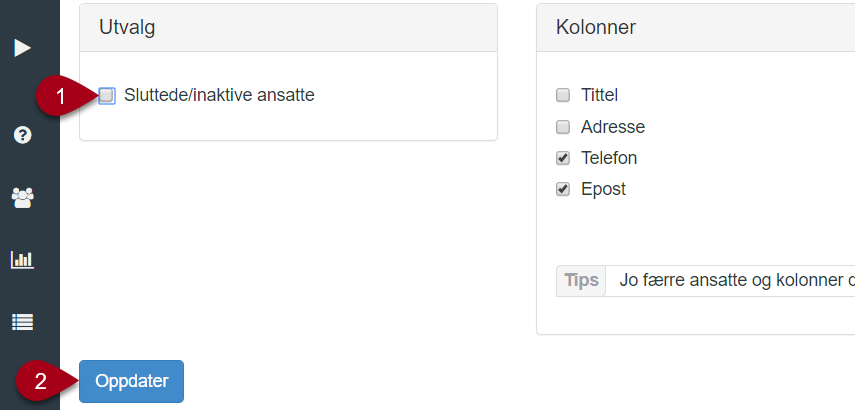The image size is (855, 410).
Task: Uncheck the Epost column checkbox
Action: click(563, 189)
